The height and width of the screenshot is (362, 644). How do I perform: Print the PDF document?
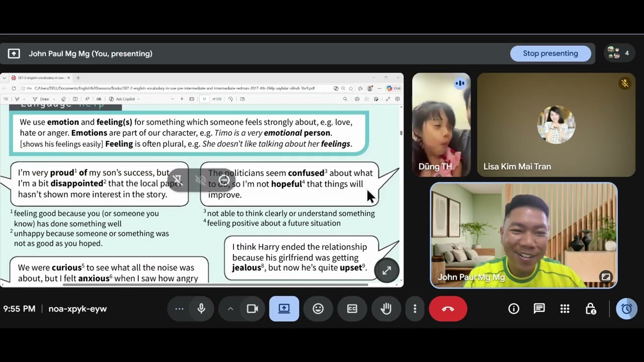point(357,99)
